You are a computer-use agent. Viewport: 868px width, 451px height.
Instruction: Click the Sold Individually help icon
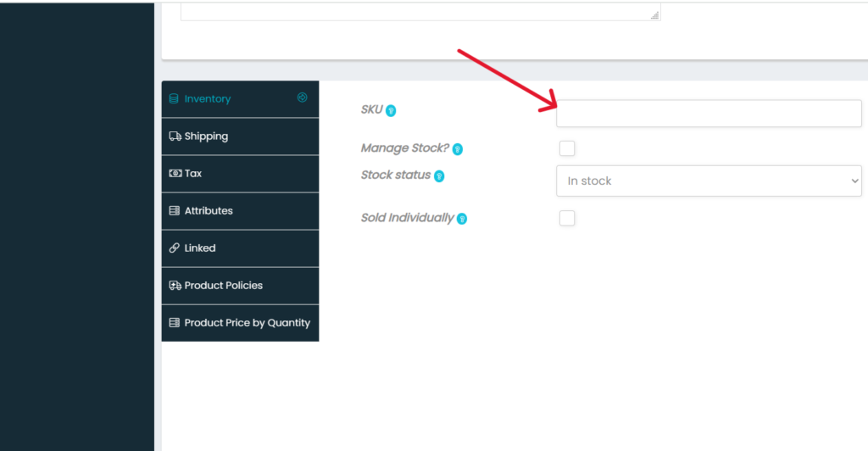(x=462, y=219)
